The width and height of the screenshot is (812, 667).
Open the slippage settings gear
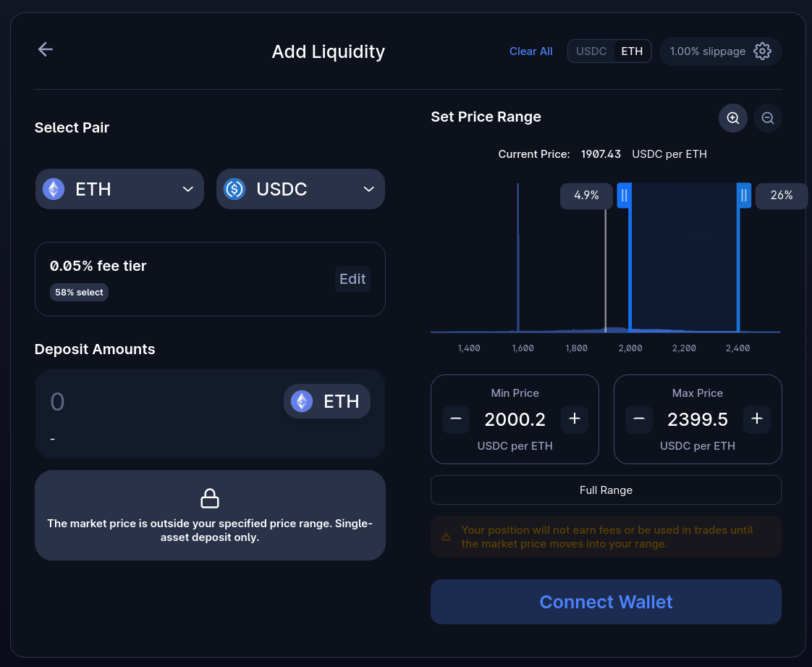(x=763, y=51)
